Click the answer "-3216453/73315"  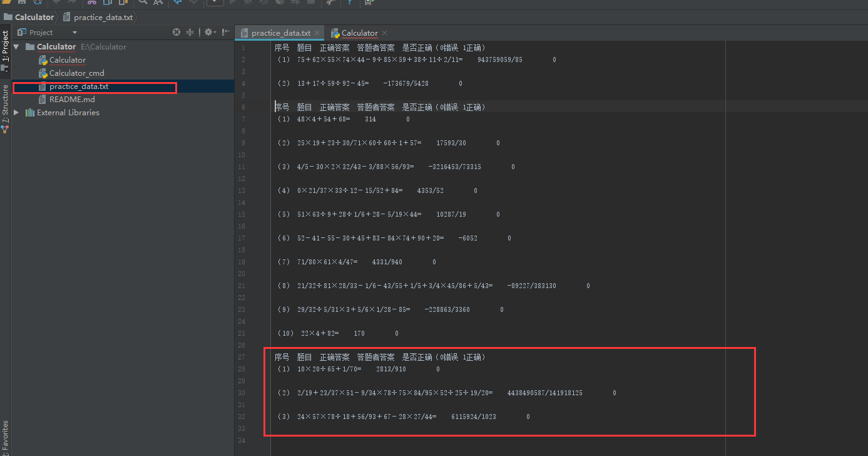(455, 167)
